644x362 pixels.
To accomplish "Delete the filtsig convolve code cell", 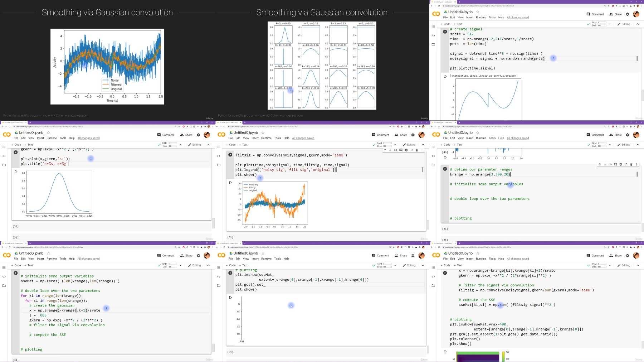I will coord(416,150).
